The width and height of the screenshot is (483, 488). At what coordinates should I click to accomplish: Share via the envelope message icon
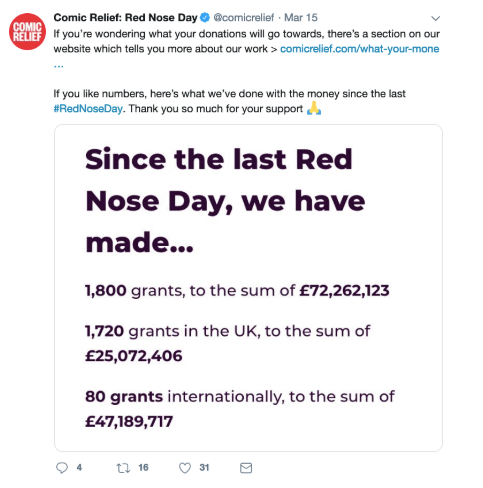click(246, 468)
